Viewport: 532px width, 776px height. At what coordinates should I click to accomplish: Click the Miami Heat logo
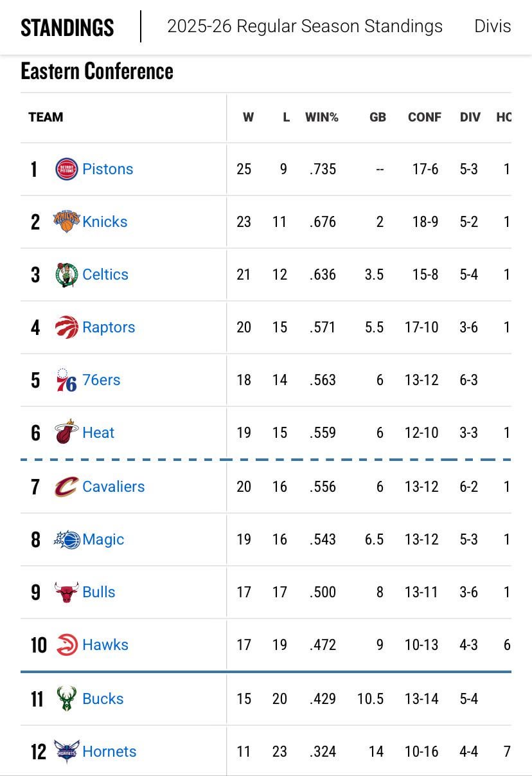pos(66,433)
